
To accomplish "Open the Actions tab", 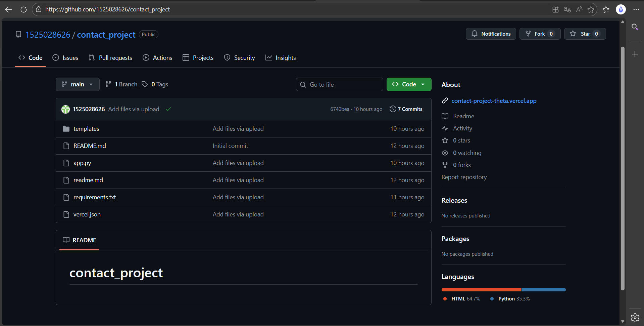I will coord(157,58).
